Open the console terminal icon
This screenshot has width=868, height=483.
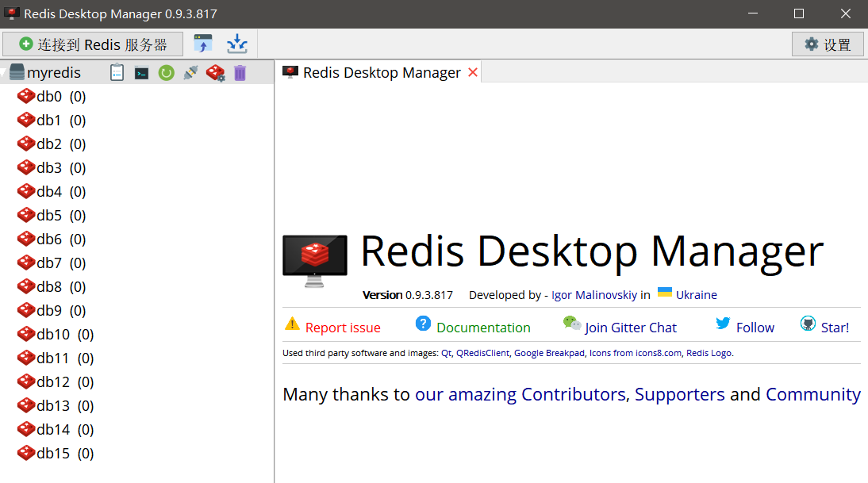pyautogui.click(x=142, y=73)
